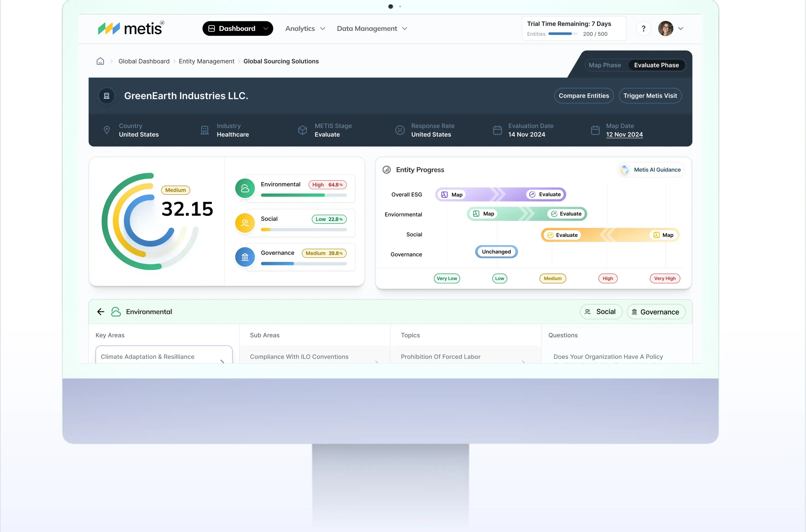This screenshot has height=532, width=806.
Task: Open the Data Management dropdown
Action: [372, 28]
